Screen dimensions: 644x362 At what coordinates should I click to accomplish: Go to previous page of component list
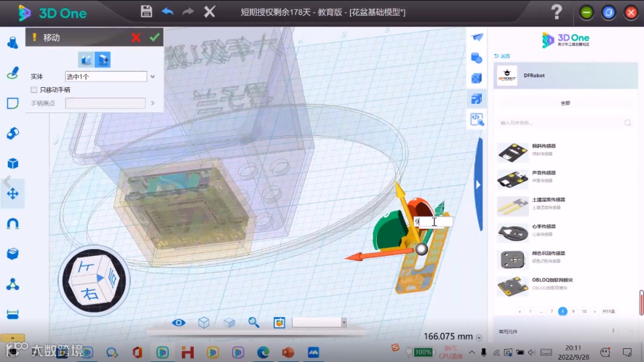tap(519, 311)
